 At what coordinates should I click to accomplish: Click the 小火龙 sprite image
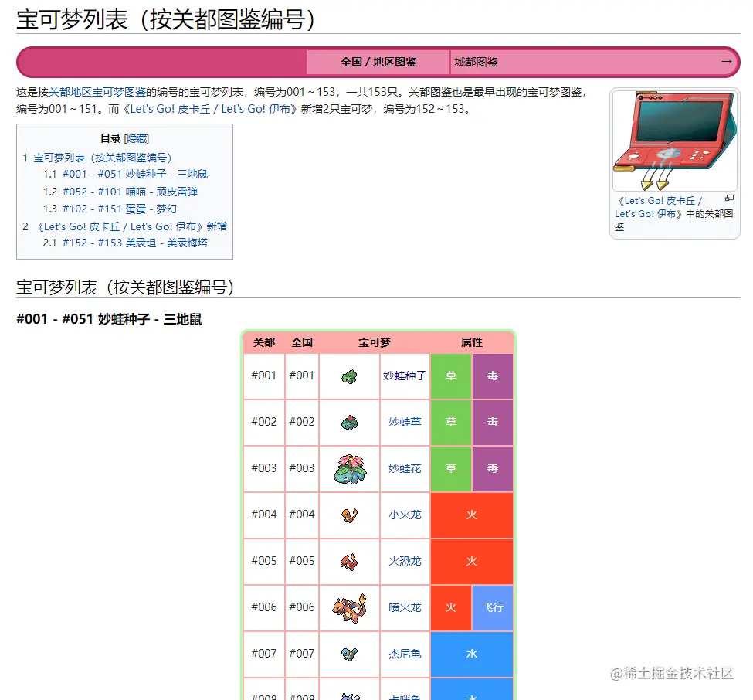(x=349, y=515)
